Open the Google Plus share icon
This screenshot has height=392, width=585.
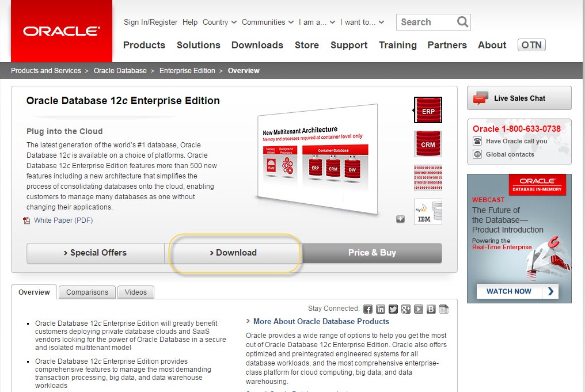(x=406, y=309)
